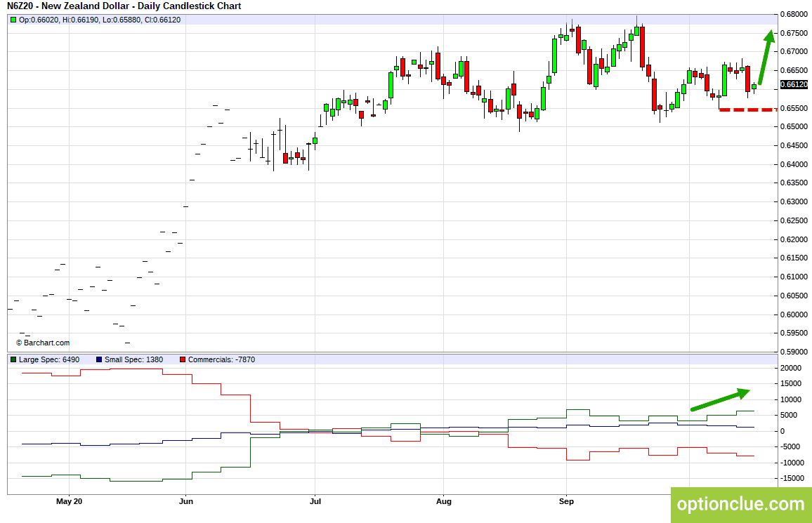Click the 15000 axis label in COT panel
812x523 pixels.
791,384
